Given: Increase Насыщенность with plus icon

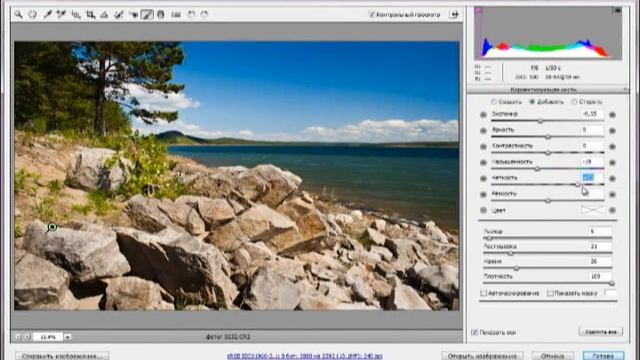Looking at the screenshot, I should 612,163.
